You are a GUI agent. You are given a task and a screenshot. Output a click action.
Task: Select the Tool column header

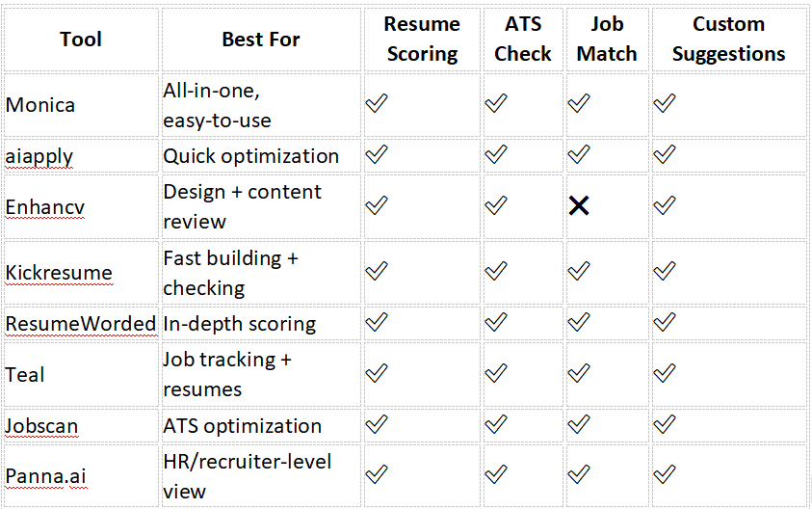(81, 40)
